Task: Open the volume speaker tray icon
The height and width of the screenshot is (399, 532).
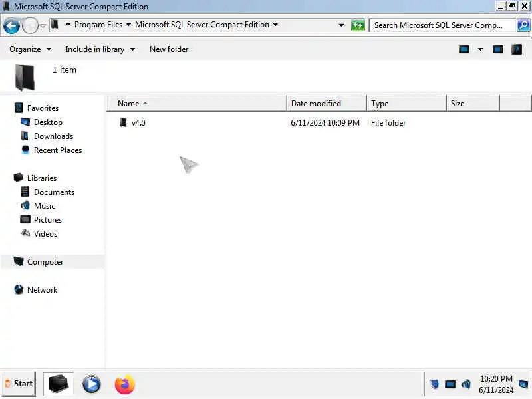Action: (466, 384)
